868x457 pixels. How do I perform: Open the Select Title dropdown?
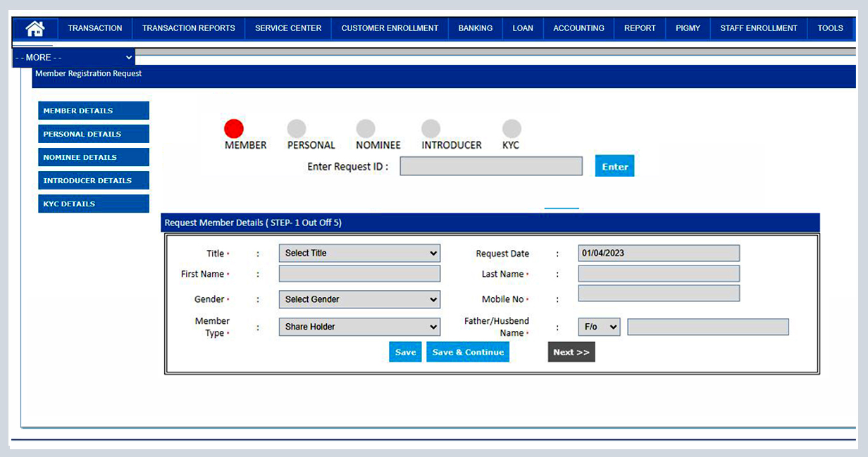coord(359,253)
